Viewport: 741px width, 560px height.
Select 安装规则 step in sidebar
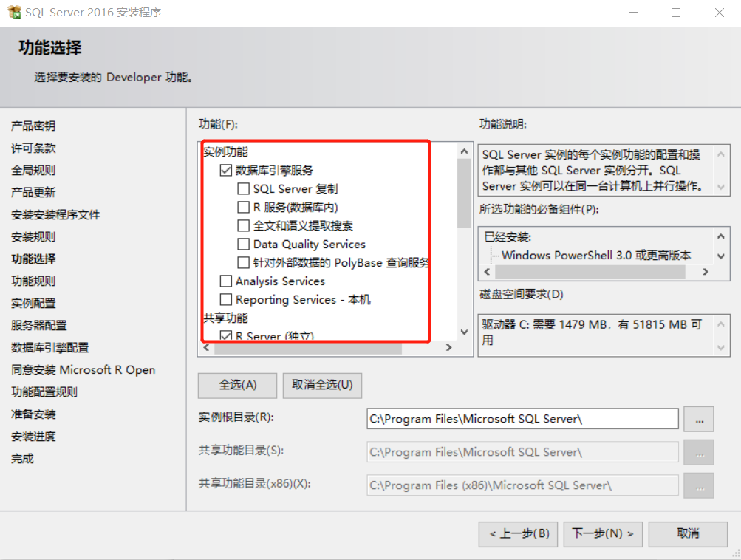click(33, 236)
